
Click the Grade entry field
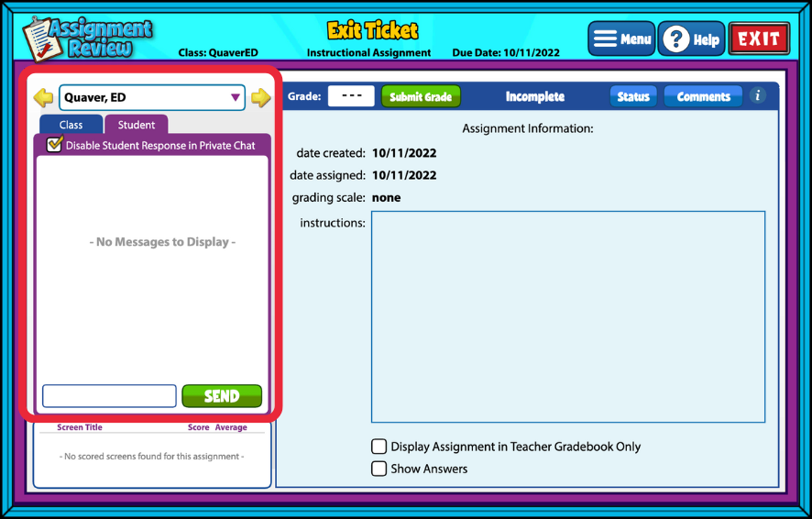[351, 96]
